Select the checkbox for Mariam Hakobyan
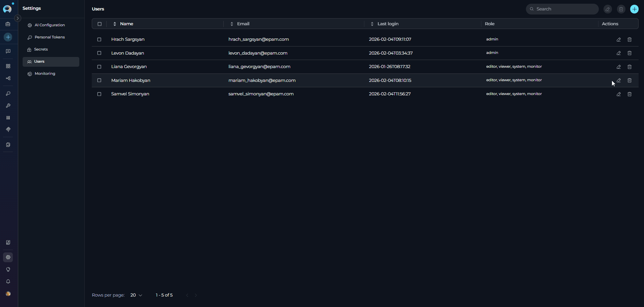 tap(99, 81)
